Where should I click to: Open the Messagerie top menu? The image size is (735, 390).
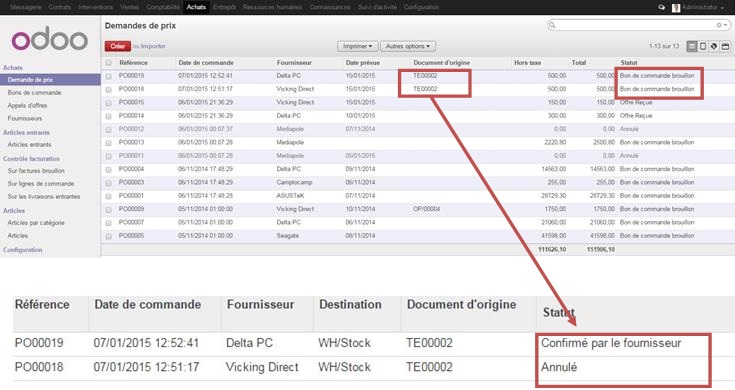coord(26,8)
